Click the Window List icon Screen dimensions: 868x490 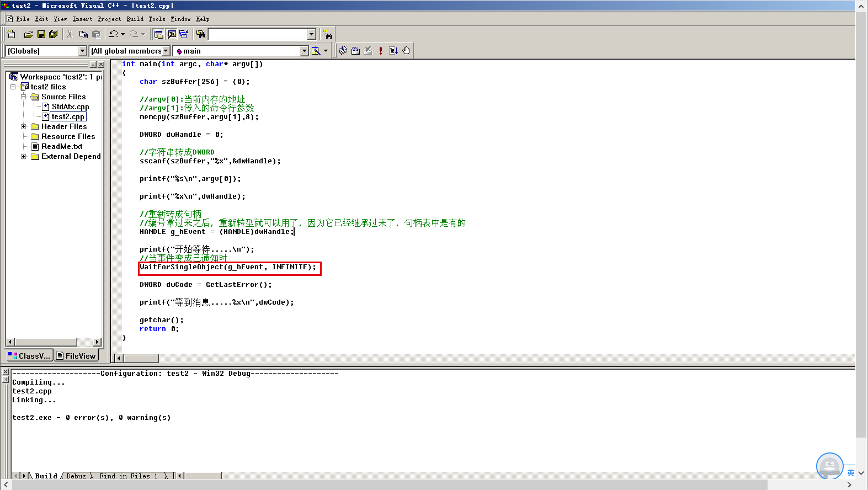[184, 34]
